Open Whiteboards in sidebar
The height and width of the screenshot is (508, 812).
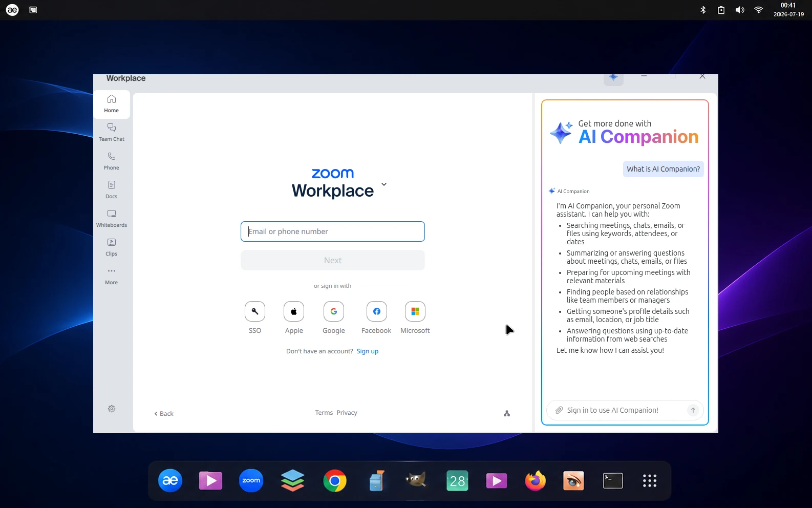(112, 219)
